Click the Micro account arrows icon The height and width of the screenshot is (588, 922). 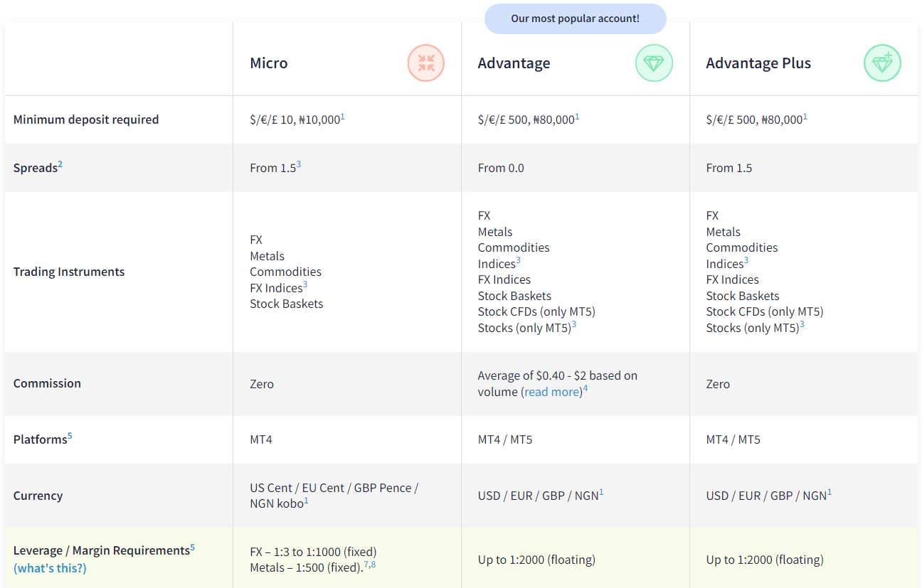tap(426, 63)
